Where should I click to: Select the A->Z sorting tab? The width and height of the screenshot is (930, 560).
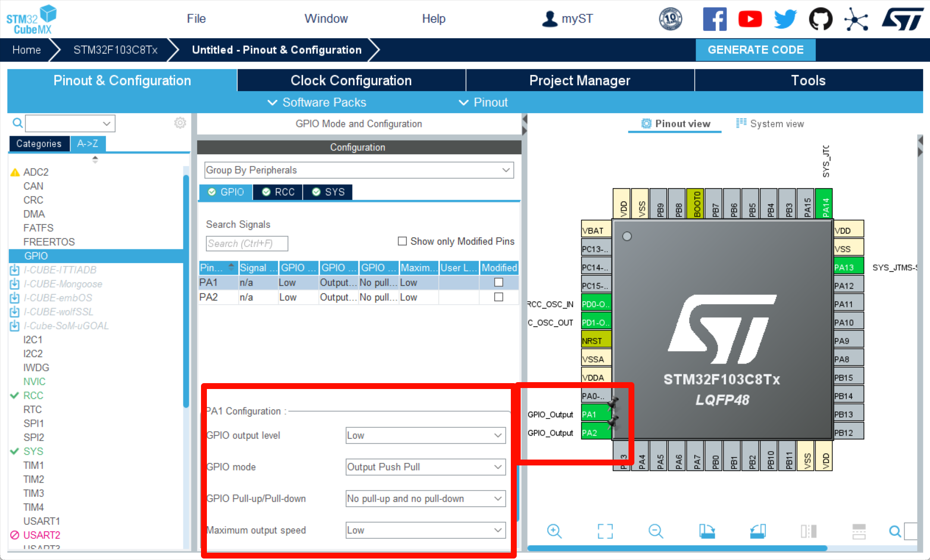point(87,144)
